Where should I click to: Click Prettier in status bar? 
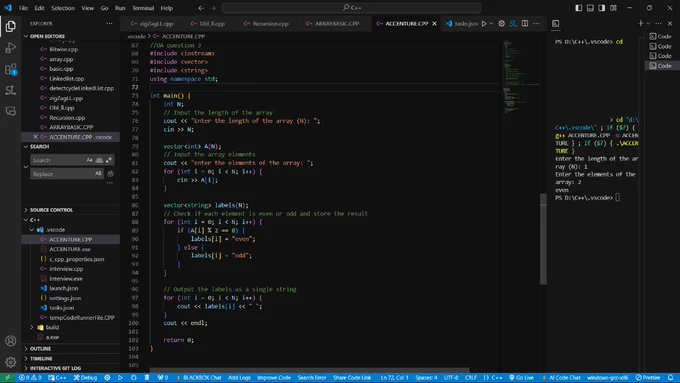click(648, 378)
